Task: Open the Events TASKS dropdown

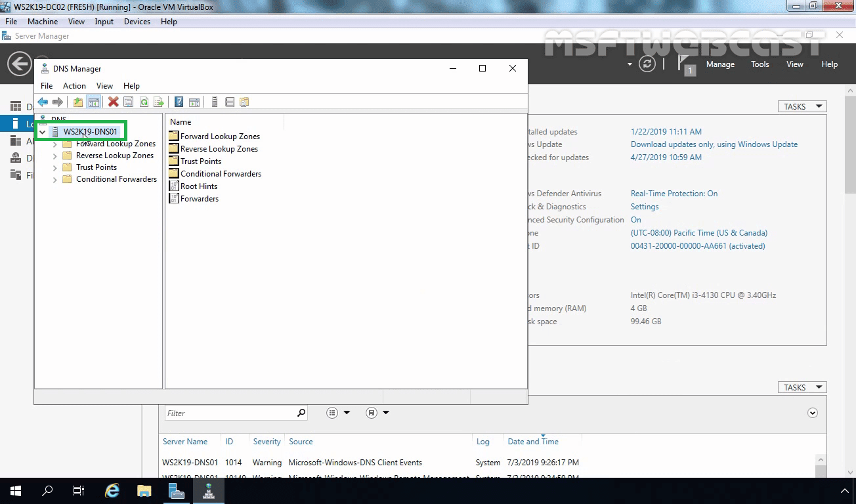Action: (802, 387)
